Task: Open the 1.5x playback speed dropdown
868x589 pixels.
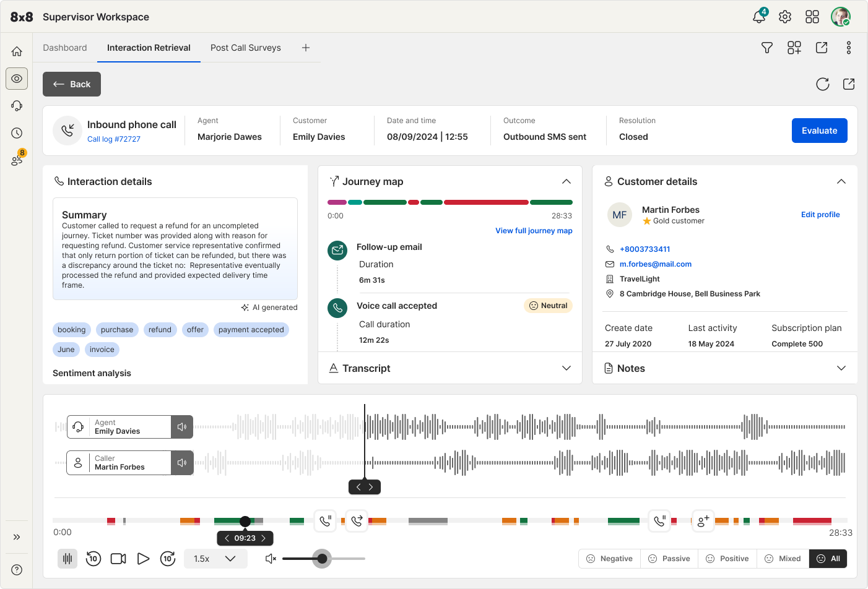Action: click(215, 559)
